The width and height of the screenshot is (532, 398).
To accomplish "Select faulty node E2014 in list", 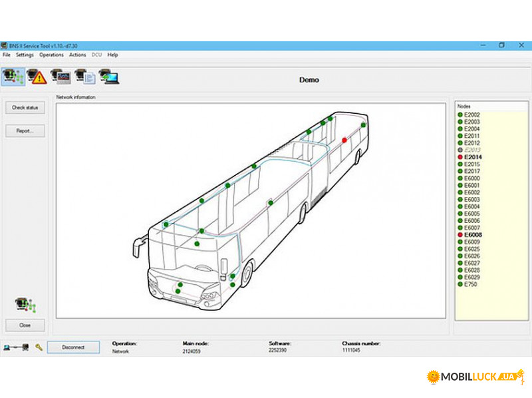I will coord(473,157).
